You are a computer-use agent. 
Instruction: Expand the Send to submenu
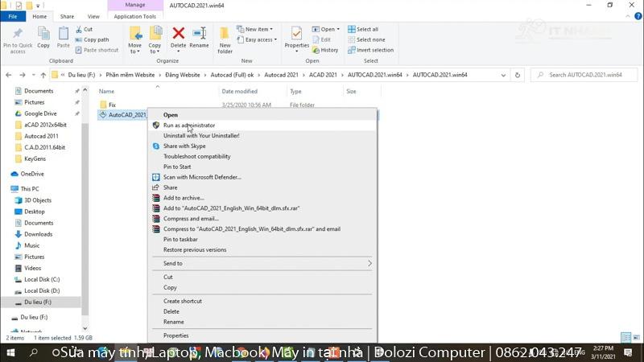pyautogui.click(x=262, y=264)
